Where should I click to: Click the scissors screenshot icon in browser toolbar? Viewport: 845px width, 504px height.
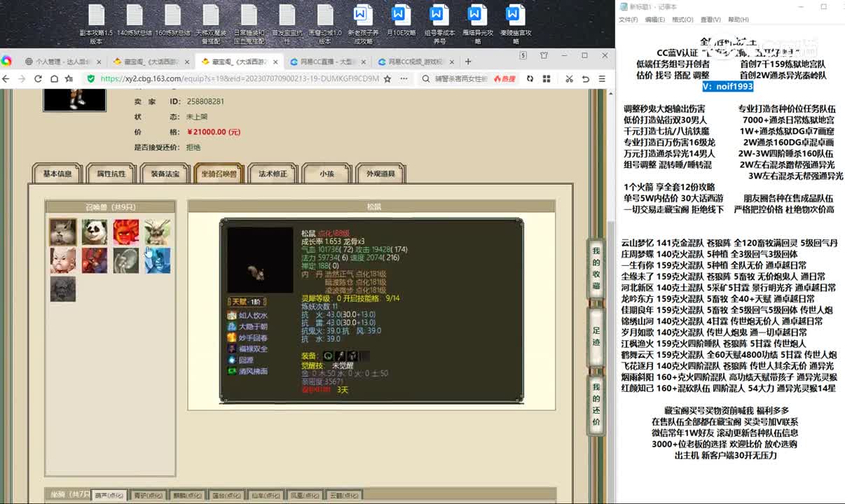(x=569, y=79)
